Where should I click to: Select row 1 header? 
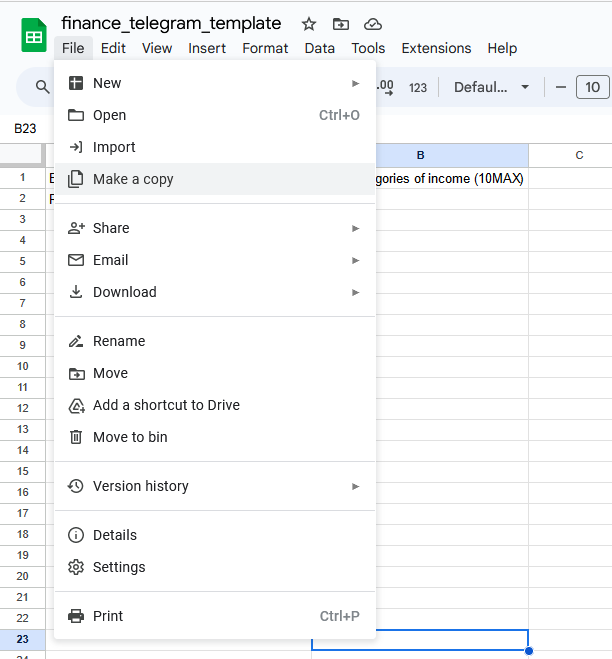point(23,178)
